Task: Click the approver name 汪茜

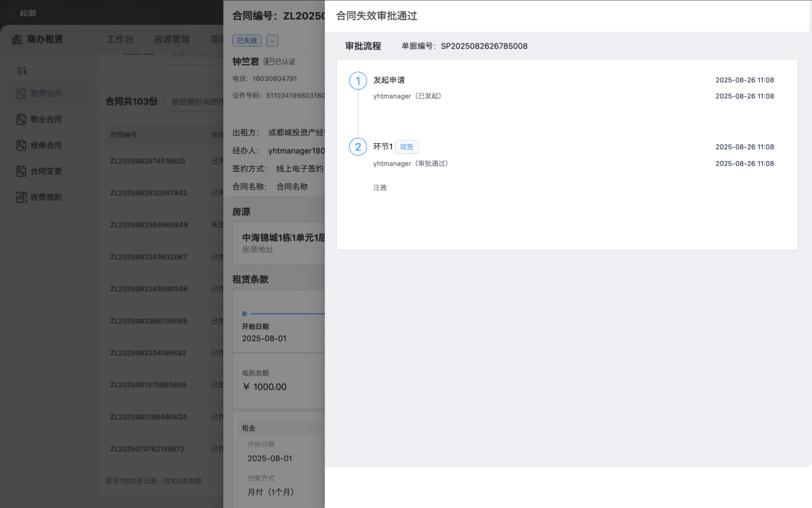Action: pyautogui.click(x=380, y=188)
